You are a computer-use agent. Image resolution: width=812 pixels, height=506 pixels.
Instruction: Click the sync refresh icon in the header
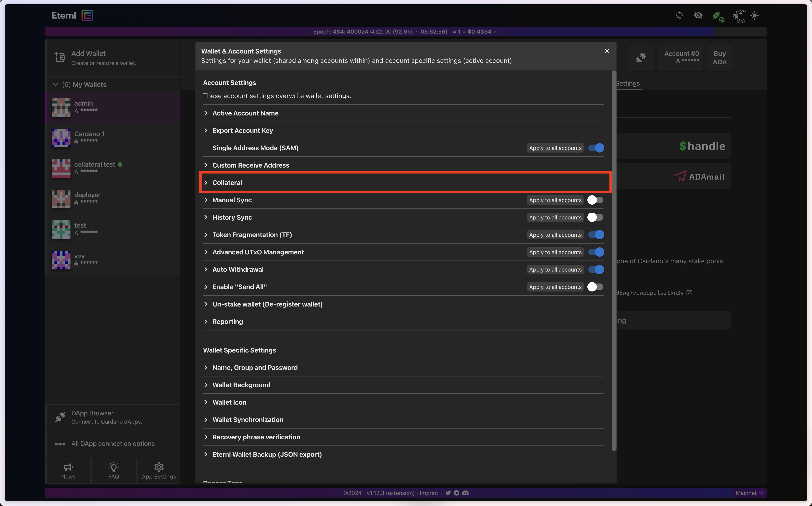click(679, 15)
